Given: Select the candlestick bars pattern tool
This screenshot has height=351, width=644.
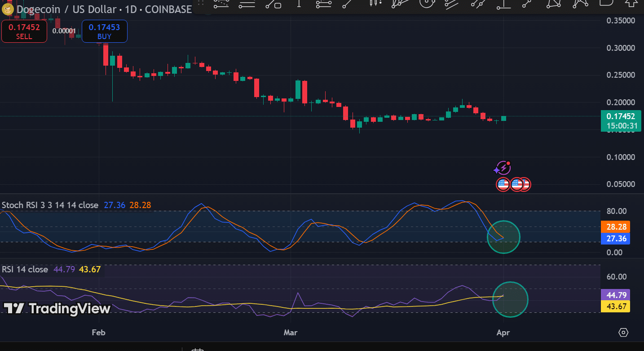Looking at the screenshot, I should [375, 4].
